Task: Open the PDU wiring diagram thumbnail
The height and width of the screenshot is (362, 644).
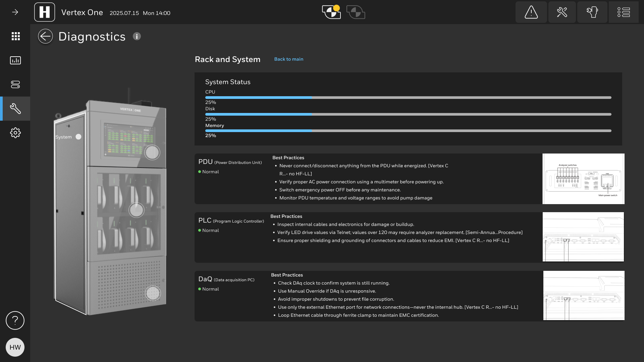Action: (x=583, y=179)
